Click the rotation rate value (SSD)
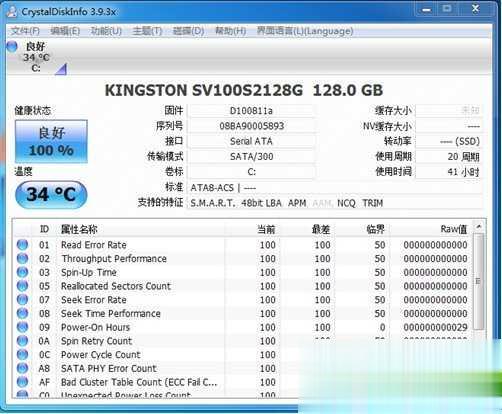The width and height of the screenshot is (502, 414). [x=449, y=141]
